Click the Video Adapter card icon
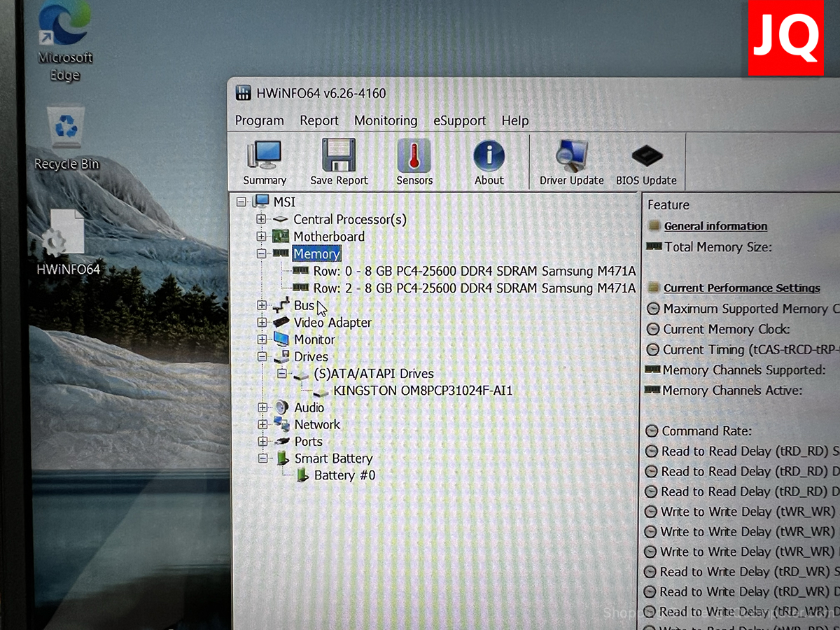The width and height of the screenshot is (840, 630). pos(281,322)
